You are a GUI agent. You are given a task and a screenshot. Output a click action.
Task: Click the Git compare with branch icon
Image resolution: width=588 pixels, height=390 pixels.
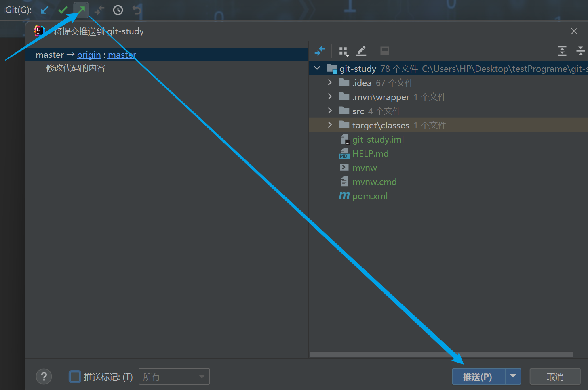point(99,10)
